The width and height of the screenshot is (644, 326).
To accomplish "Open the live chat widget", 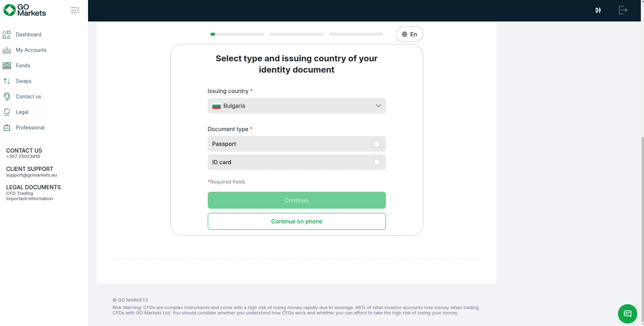I will pyautogui.click(x=627, y=314).
